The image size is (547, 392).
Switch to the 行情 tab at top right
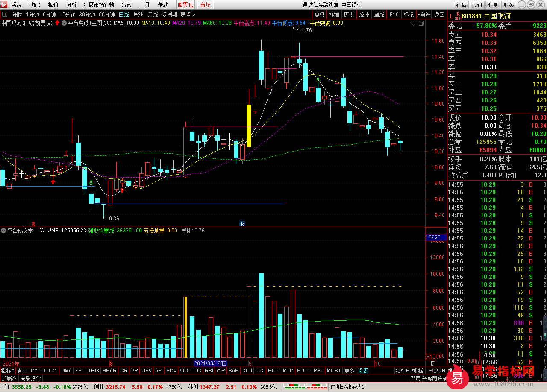coord(461,5)
